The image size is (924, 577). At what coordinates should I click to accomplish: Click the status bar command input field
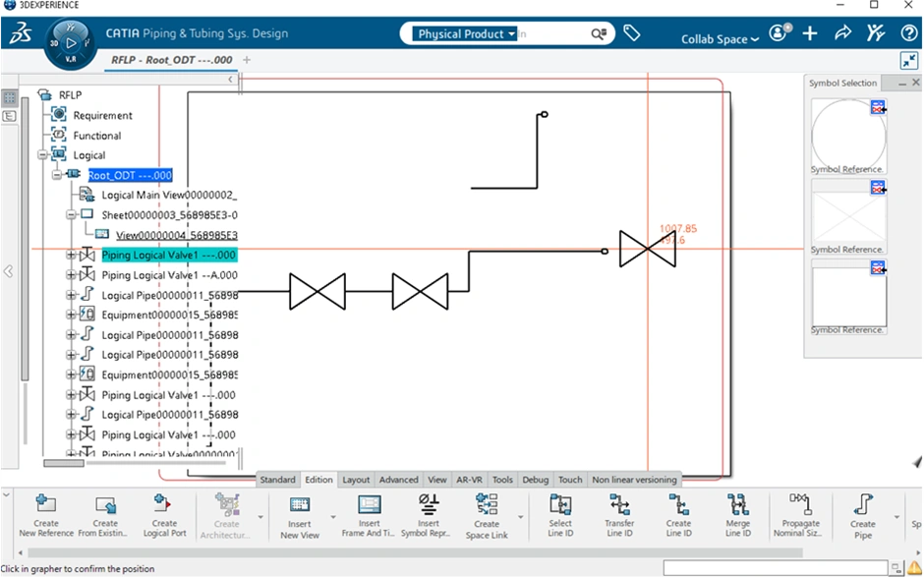[776, 568]
